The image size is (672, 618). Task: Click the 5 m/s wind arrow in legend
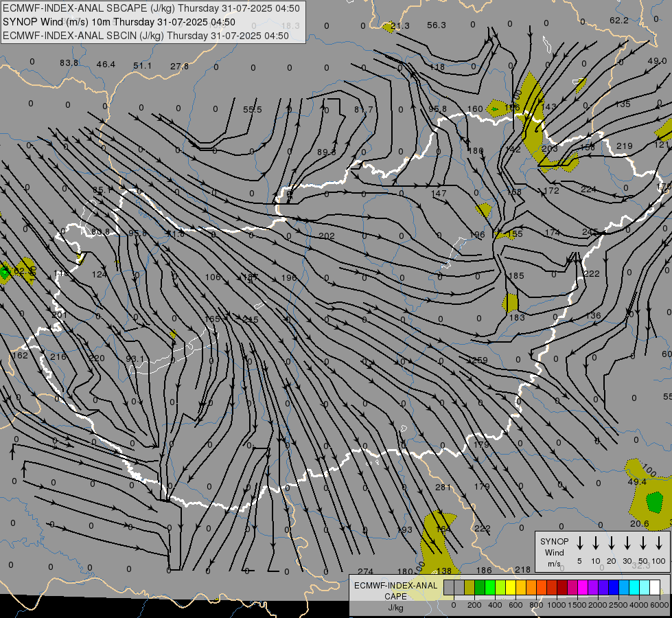580,543
